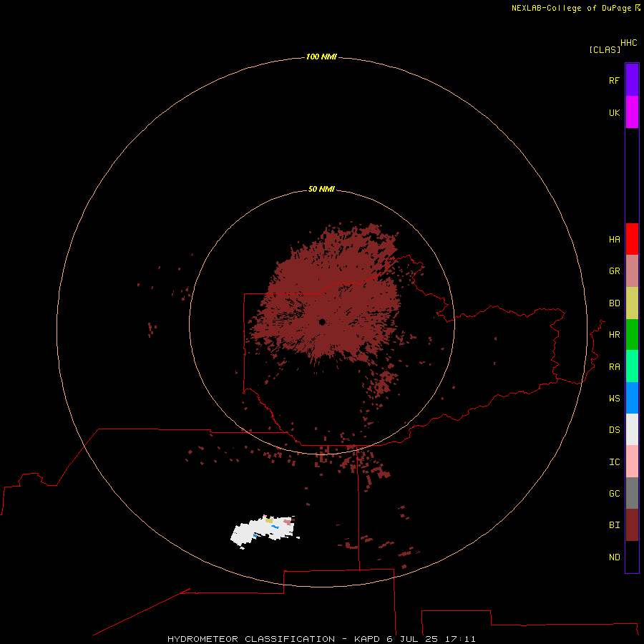Screen dimensions: 644x644
Task: Click the gray GC ground clutter swatch
Action: click(x=632, y=493)
